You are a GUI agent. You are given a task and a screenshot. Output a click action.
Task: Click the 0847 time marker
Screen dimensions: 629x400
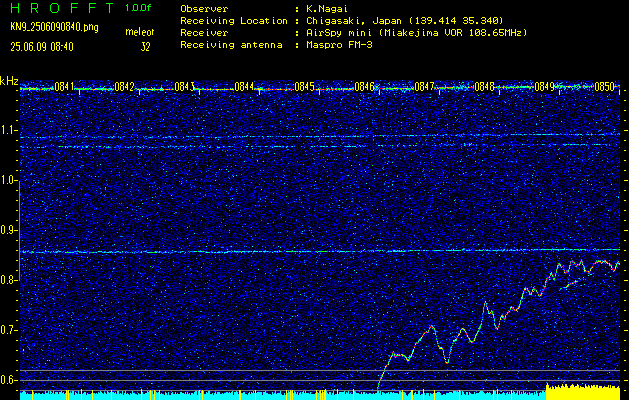point(424,86)
